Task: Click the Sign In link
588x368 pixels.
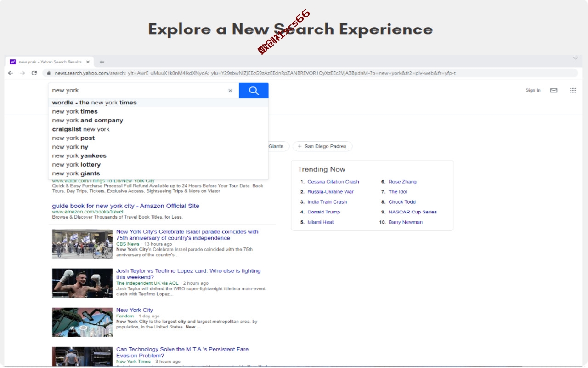Action: [x=533, y=90]
